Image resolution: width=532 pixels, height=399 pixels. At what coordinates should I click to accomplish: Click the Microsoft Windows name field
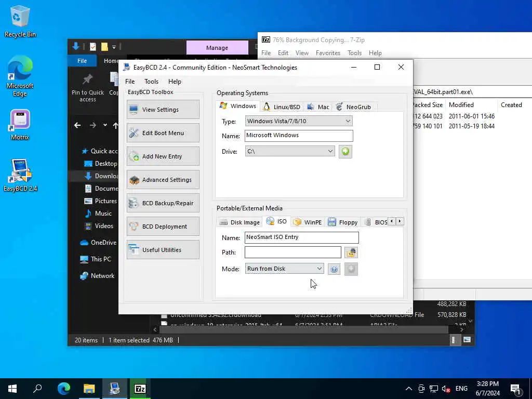[299, 136]
